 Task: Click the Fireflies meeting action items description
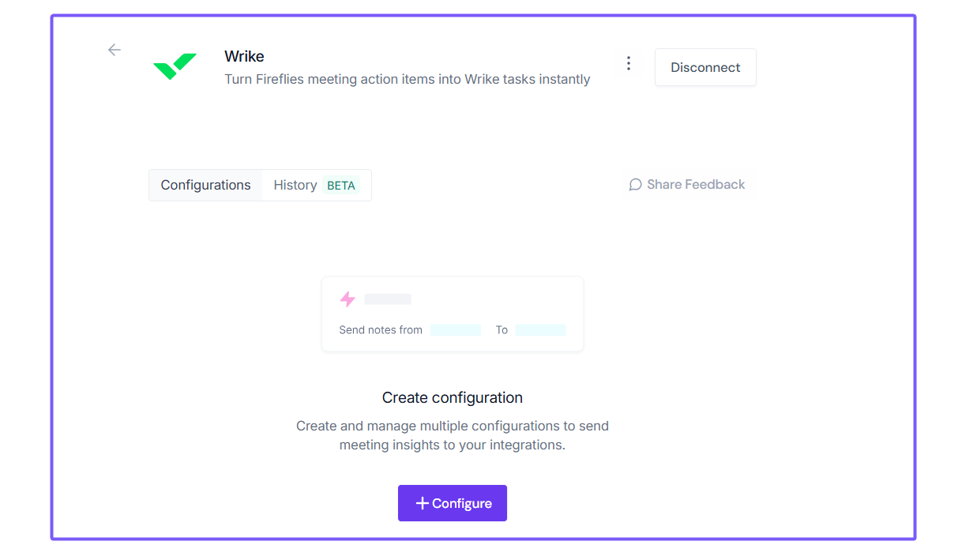pyautogui.click(x=407, y=79)
